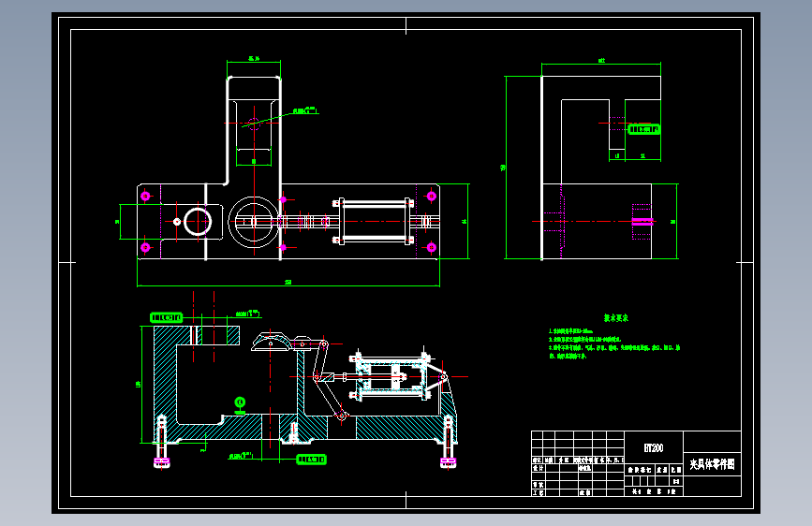Select the magenta bolt hole at bottom-right of plan view
Viewport: 812px width, 526px height.
pos(432,247)
